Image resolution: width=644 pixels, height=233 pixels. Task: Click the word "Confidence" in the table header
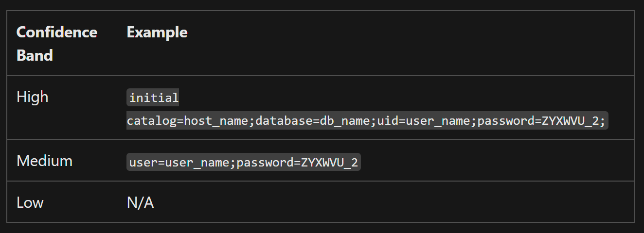pos(57,33)
